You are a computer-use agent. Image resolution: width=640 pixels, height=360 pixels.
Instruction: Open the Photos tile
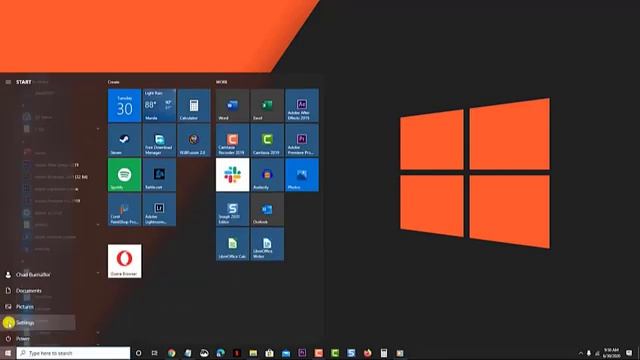point(302,175)
